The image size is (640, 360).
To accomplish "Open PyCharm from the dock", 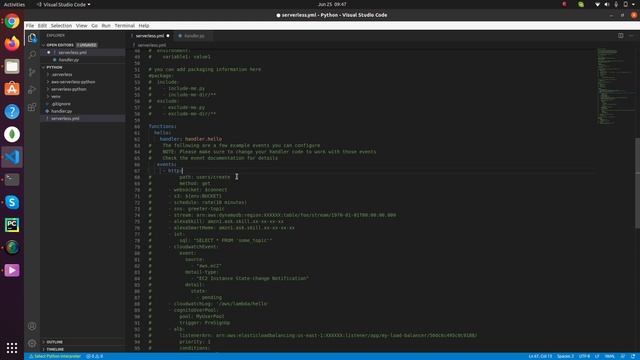I will coord(12,225).
